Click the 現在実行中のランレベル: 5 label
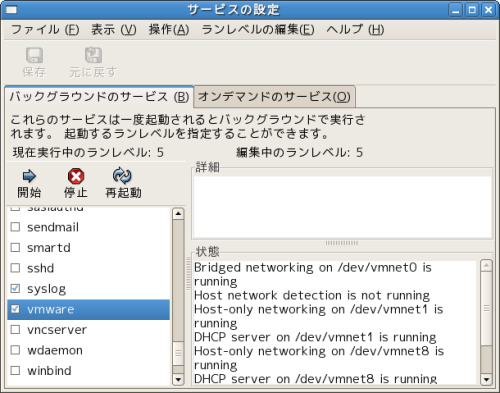The width and height of the screenshot is (500, 393). point(88,153)
